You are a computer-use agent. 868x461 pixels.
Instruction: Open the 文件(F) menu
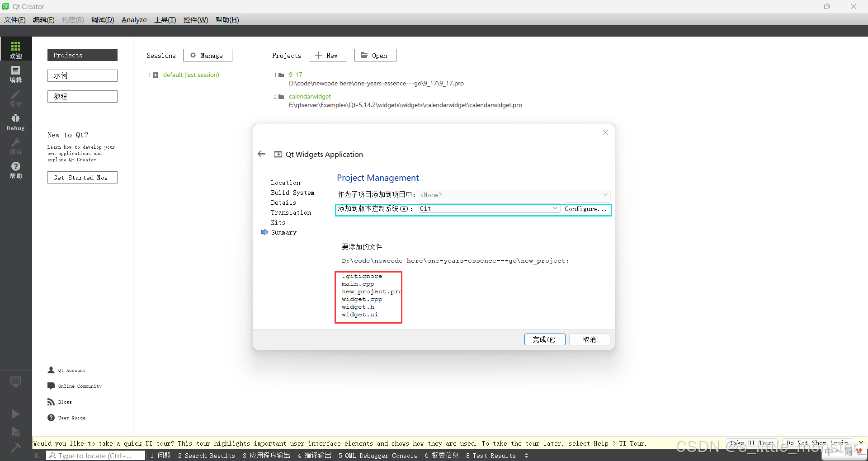pos(15,20)
